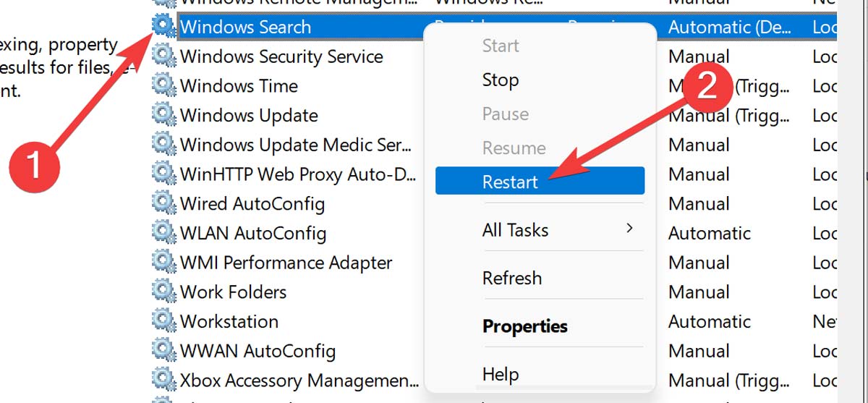
Task: Select the WMI Performance Adapter service
Action: pos(286,263)
